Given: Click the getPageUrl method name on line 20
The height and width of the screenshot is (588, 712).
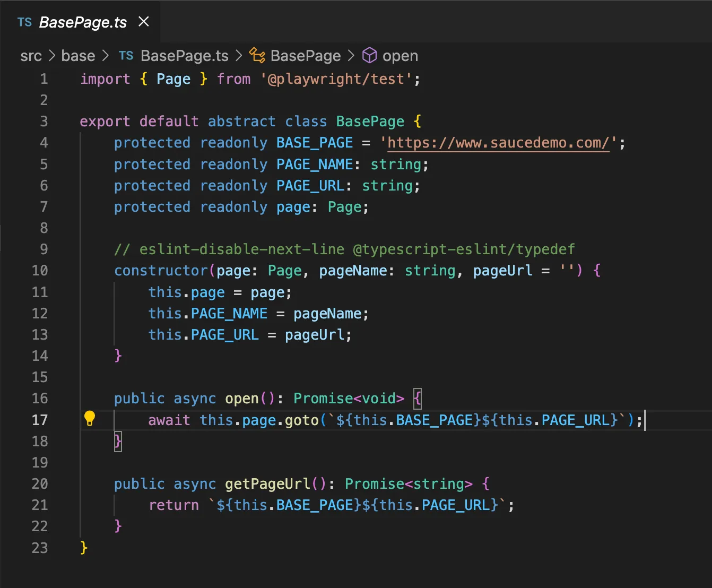Looking at the screenshot, I should point(267,483).
